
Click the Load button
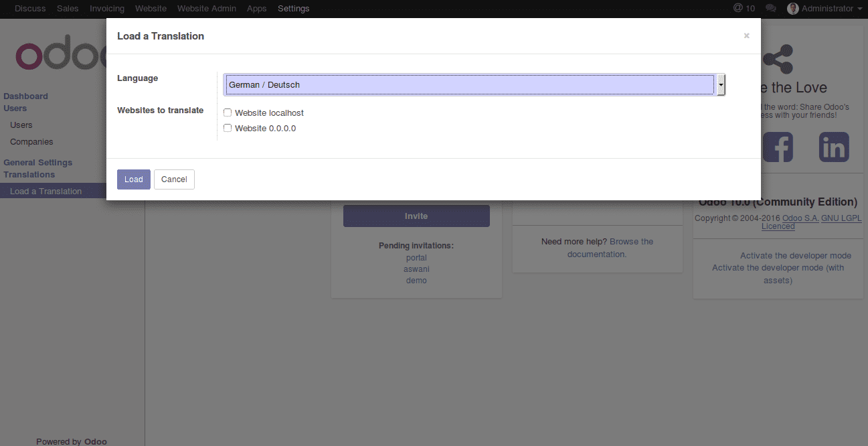(x=134, y=179)
